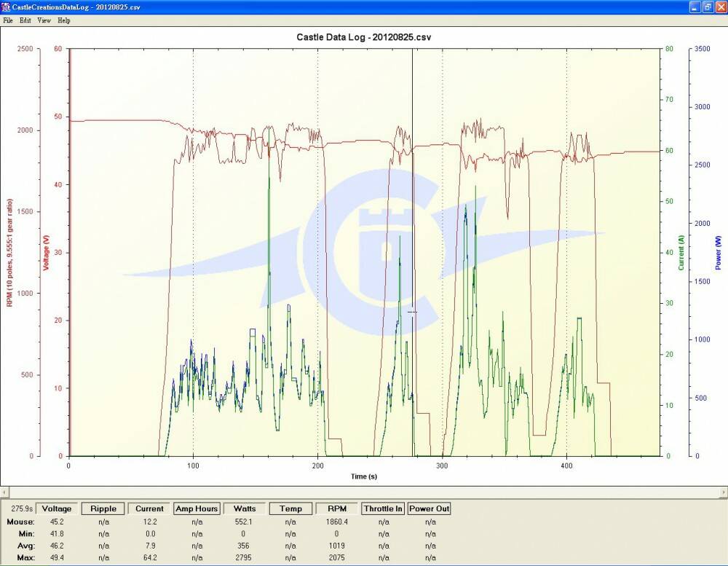The height and width of the screenshot is (566, 728).
Task: Click the 3500 tick on power axis
Action: click(x=703, y=49)
